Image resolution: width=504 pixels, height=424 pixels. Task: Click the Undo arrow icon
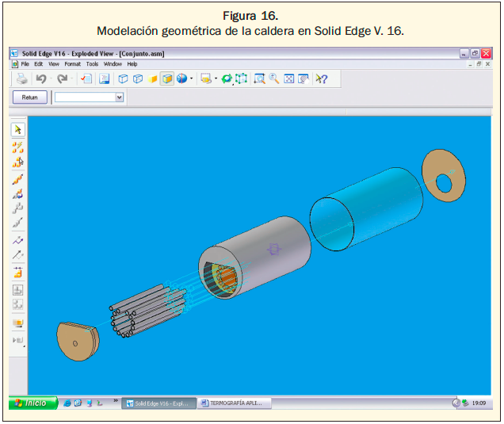pos(41,78)
